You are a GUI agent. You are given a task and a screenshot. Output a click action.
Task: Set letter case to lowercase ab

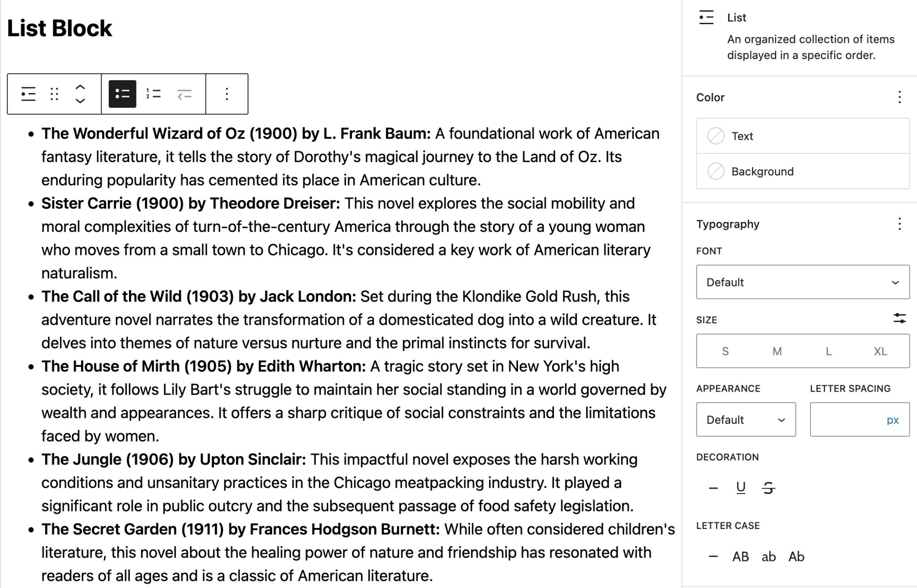tap(769, 557)
